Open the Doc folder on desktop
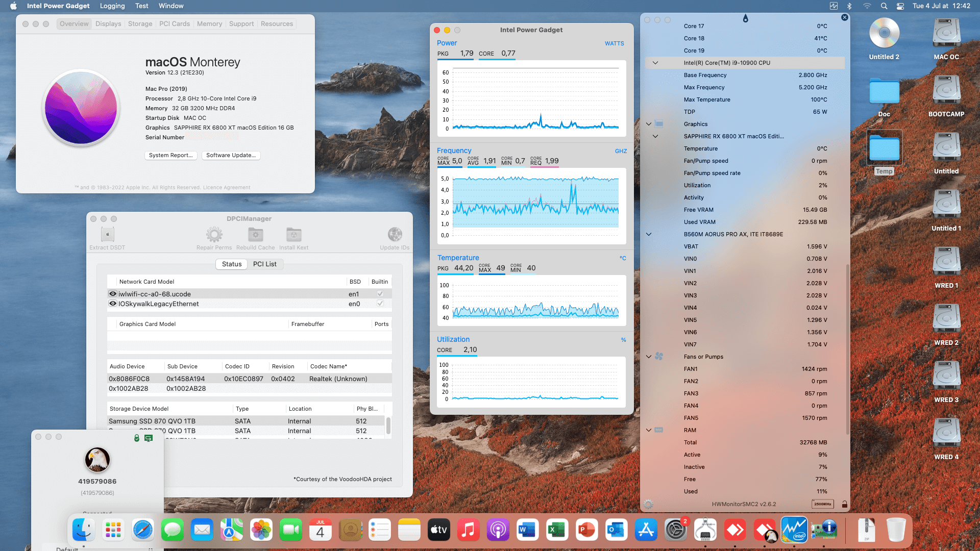Screen dimensions: 980x551 coord(884,96)
